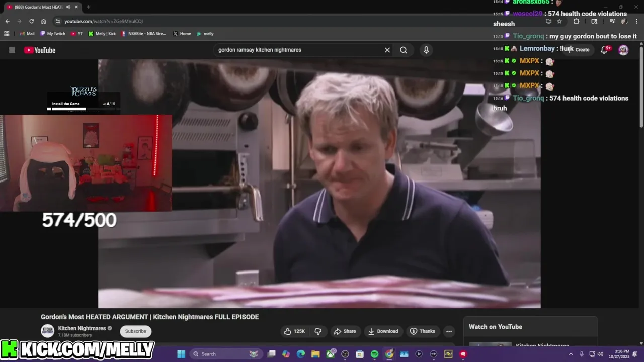Click the Thanks button
This screenshot has height=362, width=644.
422,331
